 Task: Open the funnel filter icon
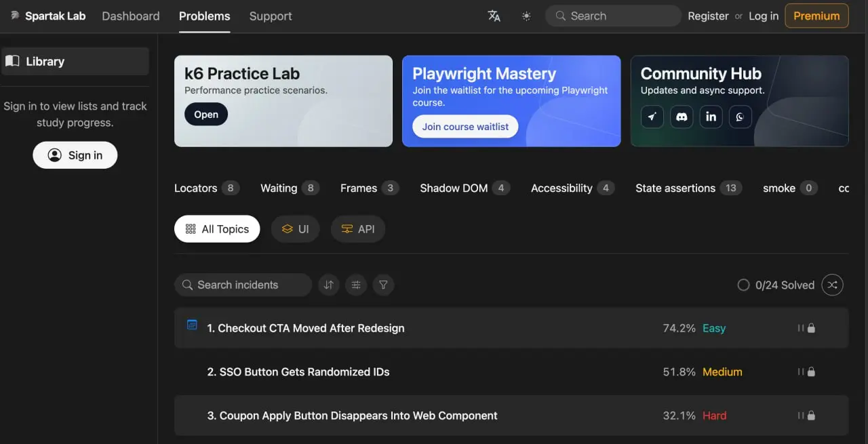pyautogui.click(x=383, y=285)
